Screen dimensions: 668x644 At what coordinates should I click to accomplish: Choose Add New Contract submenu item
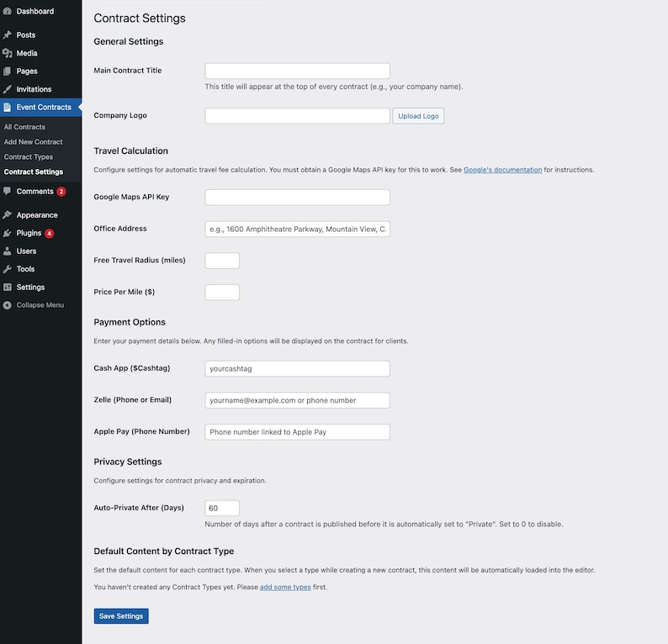(33, 142)
